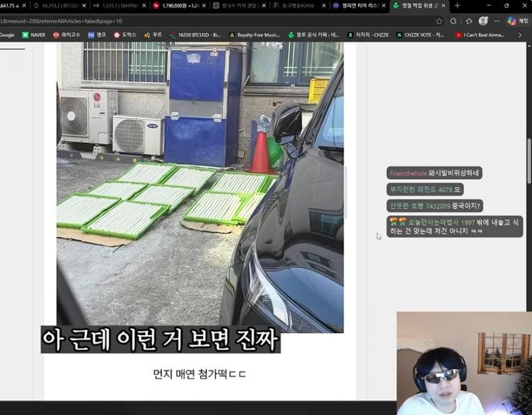Click the rice cake trays photo
Screen dimensions: 532x415
[x=200, y=187]
